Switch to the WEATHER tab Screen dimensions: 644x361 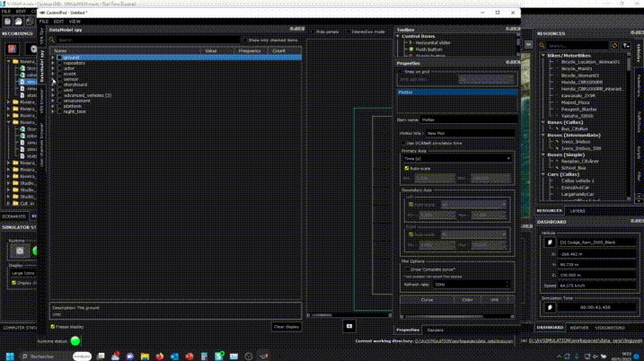[579, 328]
